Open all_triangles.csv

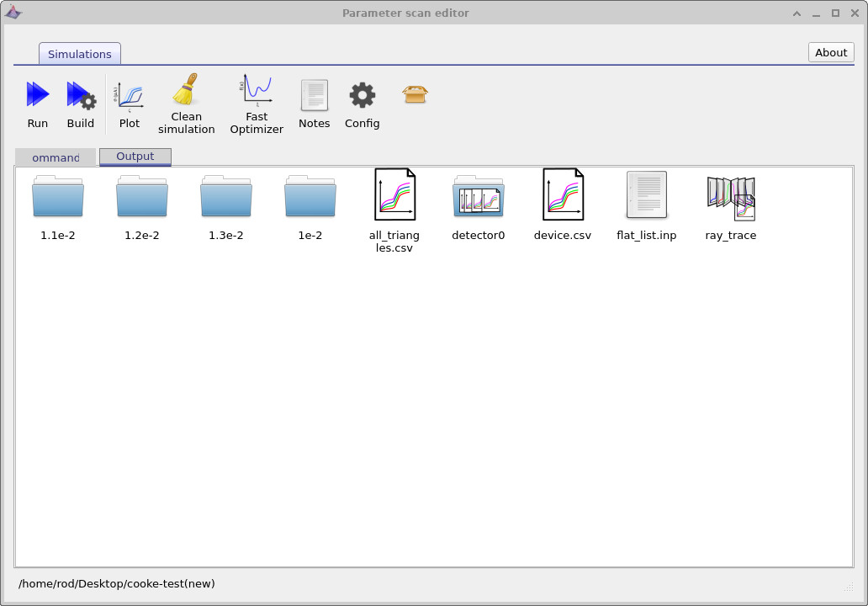394,202
